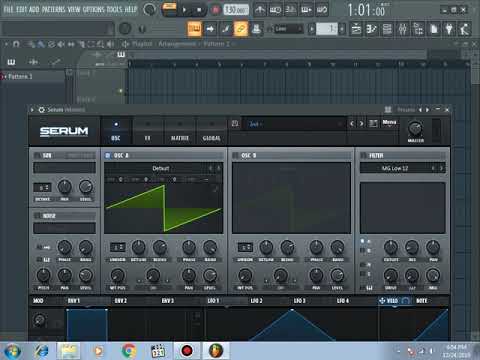Open the Piano roll via toolbar icon
The height and width of the screenshot is (360, 480).
[371, 29]
